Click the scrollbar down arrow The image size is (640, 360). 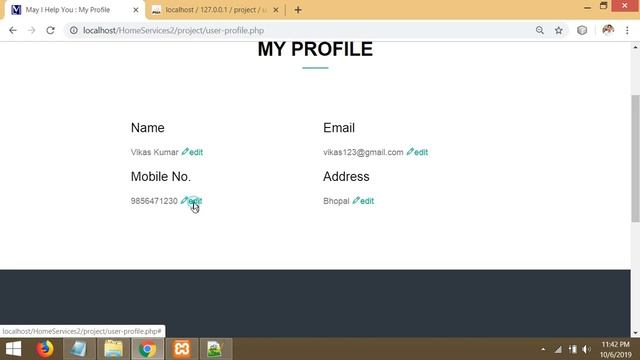click(x=635, y=333)
